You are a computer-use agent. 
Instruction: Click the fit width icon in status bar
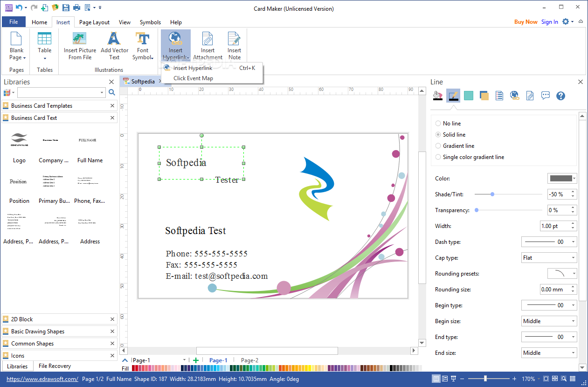[x=555, y=379]
